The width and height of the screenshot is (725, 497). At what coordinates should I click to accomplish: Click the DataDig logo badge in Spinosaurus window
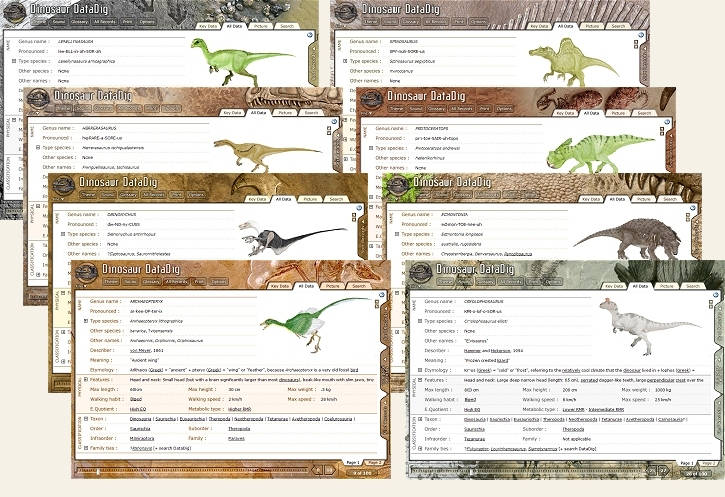(346, 12)
